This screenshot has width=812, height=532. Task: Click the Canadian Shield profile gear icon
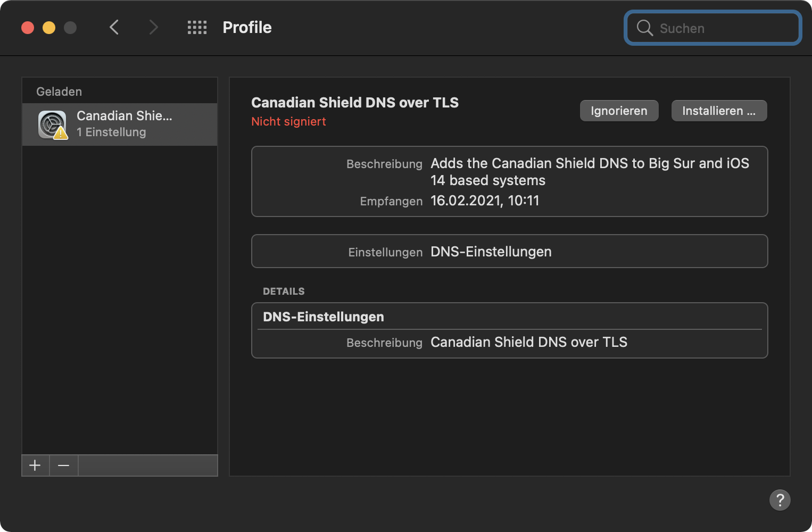click(52, 124)
